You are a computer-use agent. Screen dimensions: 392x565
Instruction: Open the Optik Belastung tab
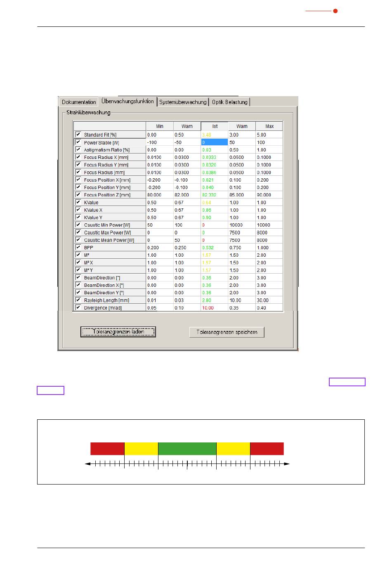[x=230, y=102]
